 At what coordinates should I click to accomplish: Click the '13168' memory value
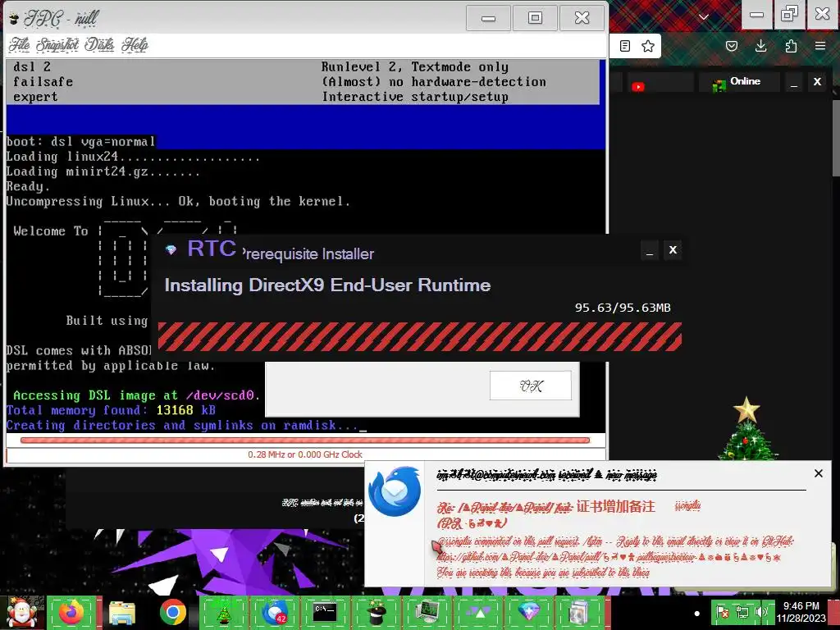tap(175, 410)
